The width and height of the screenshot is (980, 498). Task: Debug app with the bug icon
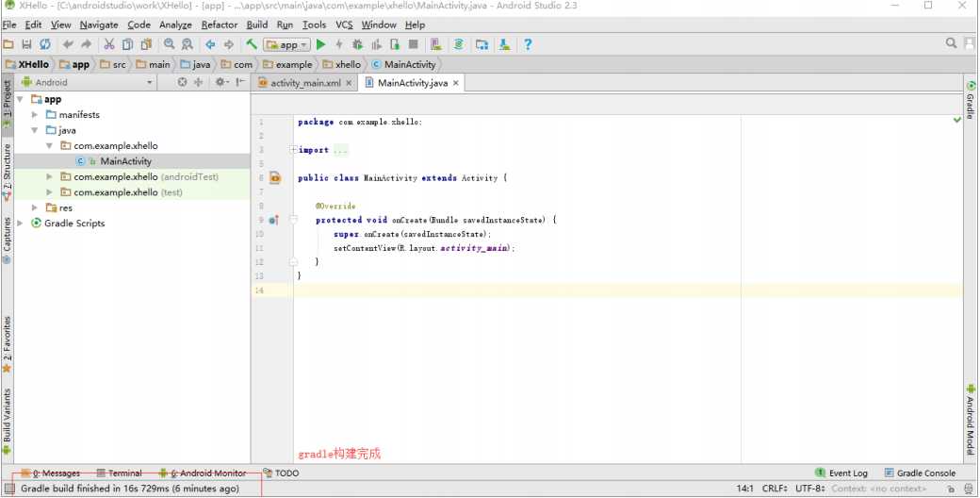[357, 44]
